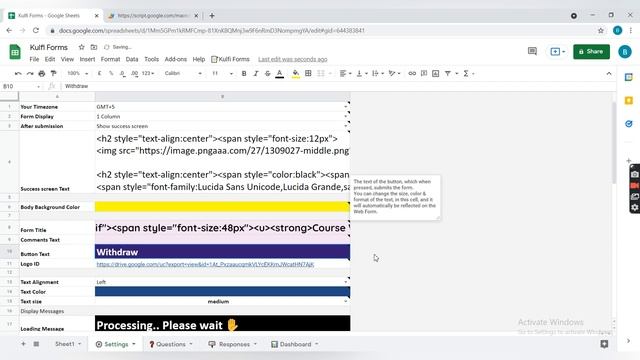Switch to the Dashboard sheet tab
The image size is (640, 360).
(295, 344)
